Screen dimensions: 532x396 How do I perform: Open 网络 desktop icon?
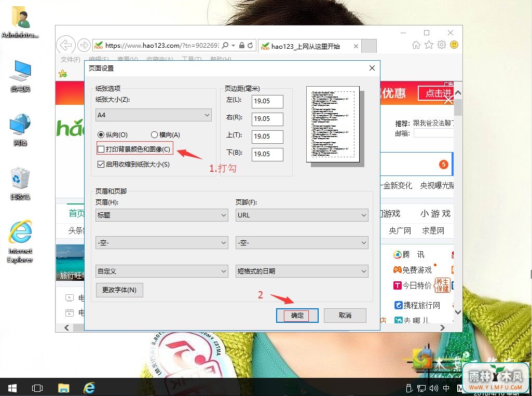coord(20,130)
